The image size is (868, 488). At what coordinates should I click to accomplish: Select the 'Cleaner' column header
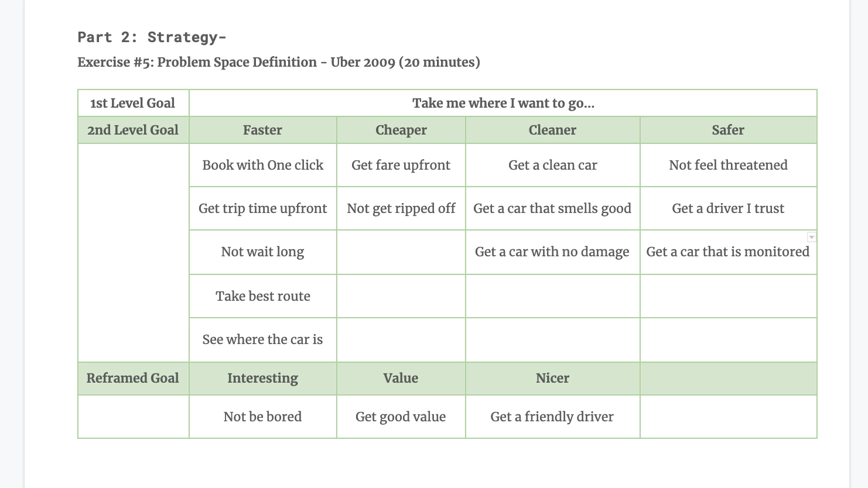(553, 130)
